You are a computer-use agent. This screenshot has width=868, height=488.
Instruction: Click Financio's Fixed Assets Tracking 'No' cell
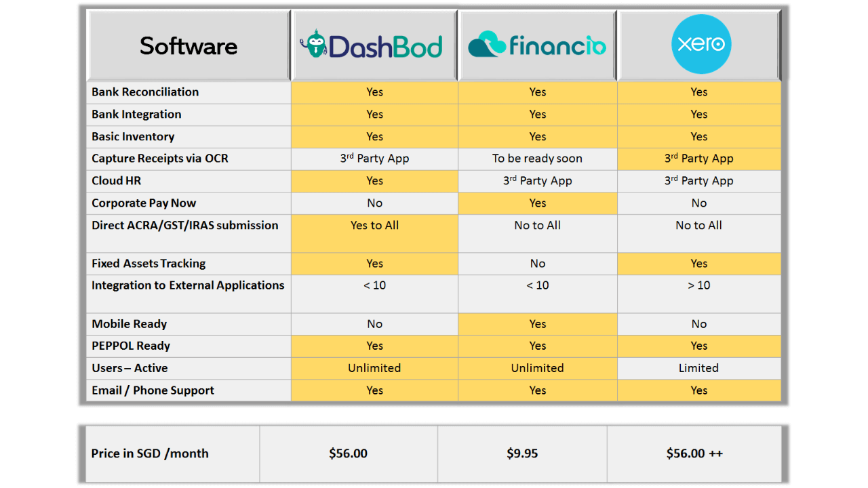(x=538, y=264)
